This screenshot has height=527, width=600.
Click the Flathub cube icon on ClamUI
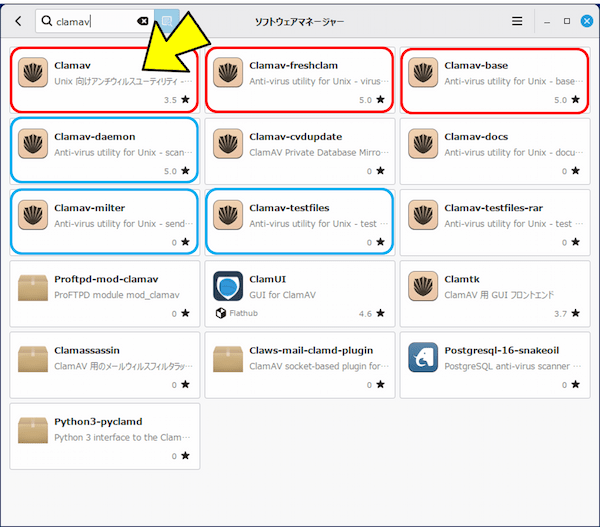(x=221, y=313)
